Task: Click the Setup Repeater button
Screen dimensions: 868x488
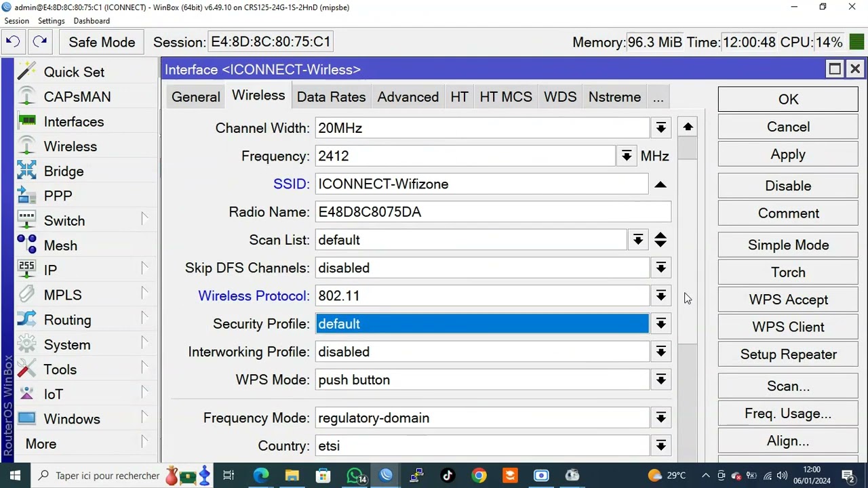Action: 788,354
